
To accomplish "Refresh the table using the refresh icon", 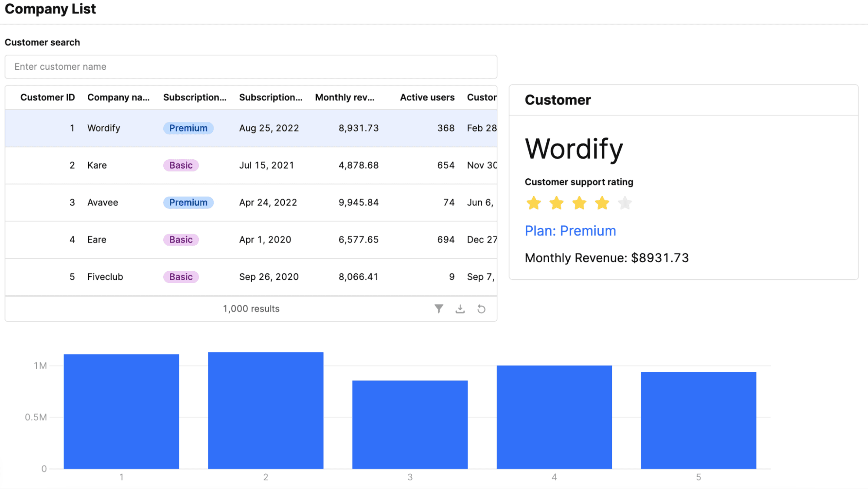I will (x=482, y=308).
